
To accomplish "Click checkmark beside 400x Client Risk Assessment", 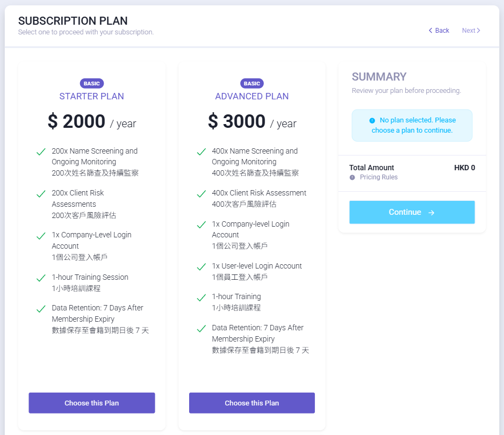I will [201, 194].
